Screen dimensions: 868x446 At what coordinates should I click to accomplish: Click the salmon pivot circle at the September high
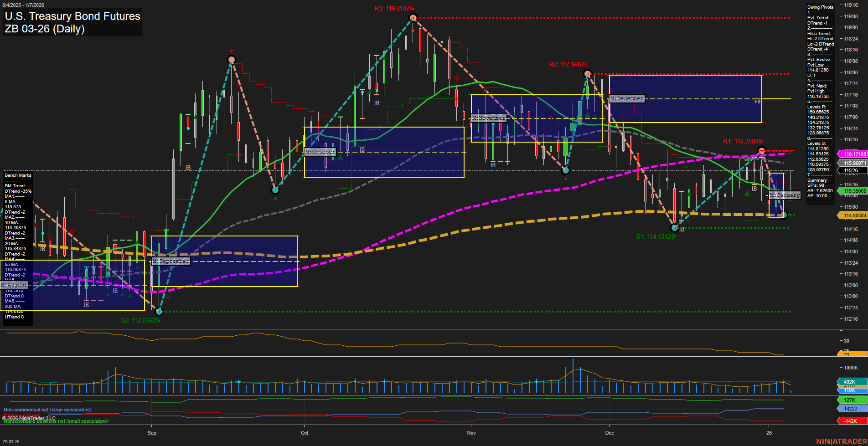point(232,59)
